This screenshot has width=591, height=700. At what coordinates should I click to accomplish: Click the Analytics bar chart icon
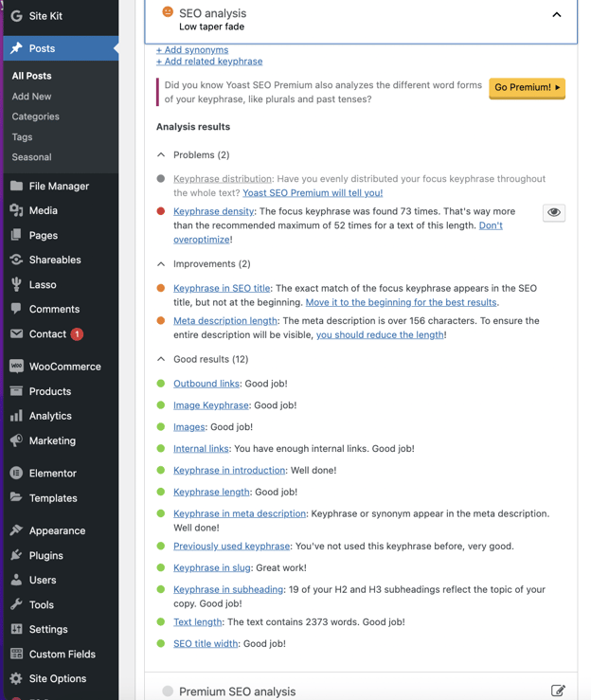[x=16, y=416]
